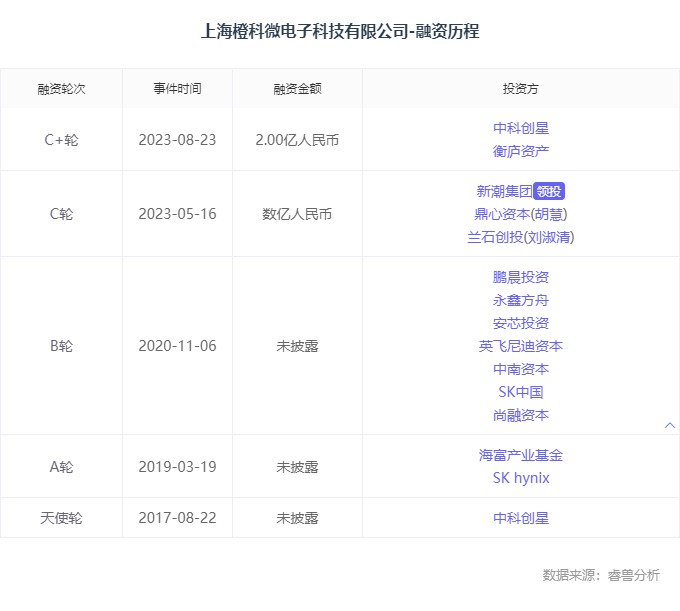Open 中南资本 investor link

click(520, 369)
